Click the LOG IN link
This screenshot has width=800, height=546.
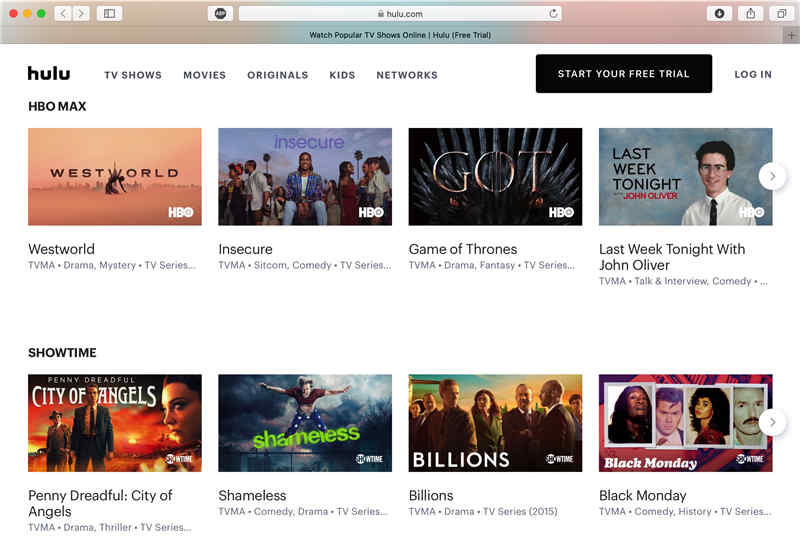coord(753,74)
